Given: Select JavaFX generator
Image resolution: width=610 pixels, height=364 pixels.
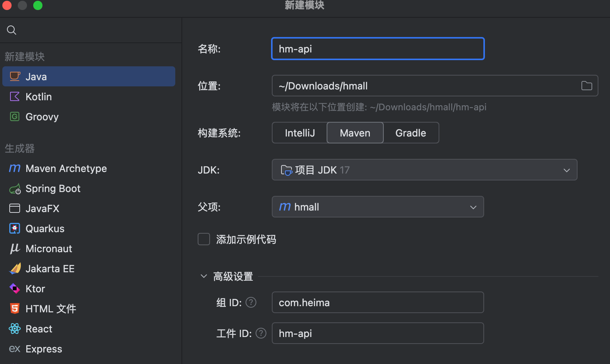Looking at the screenshot, I should [x=89, y=208].
